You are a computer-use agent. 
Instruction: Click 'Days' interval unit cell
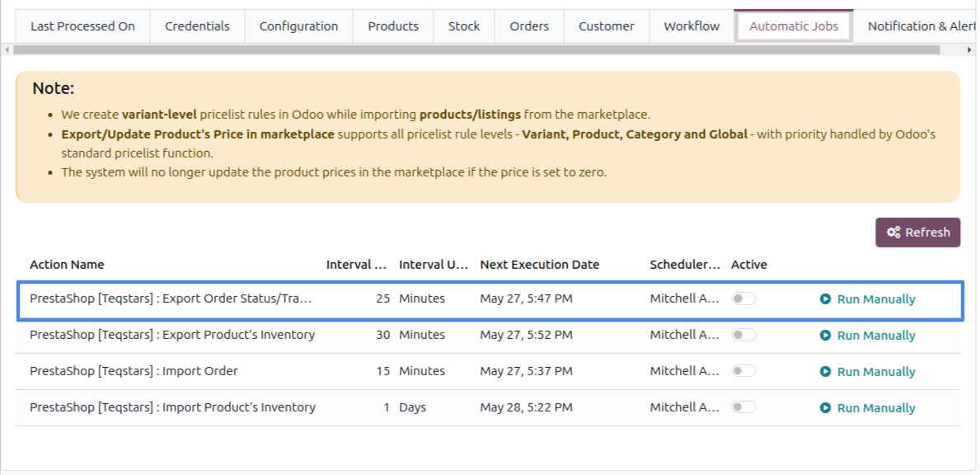(x=412, y=407)
